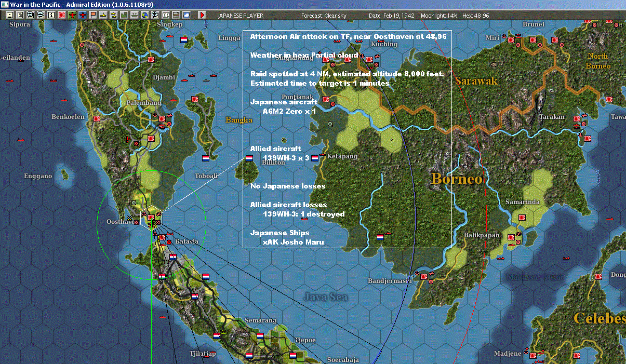
Task: Select the Japanese flag at Pontianak
Action: (x=325, y=99)
